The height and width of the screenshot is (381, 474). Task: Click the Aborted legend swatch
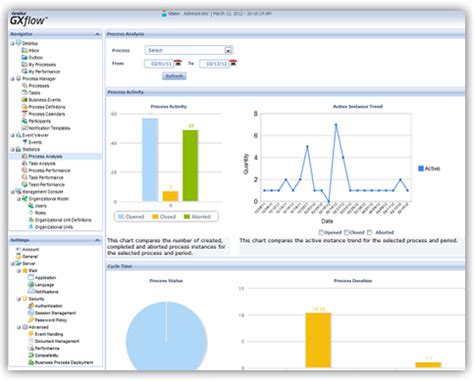[187, 217]
